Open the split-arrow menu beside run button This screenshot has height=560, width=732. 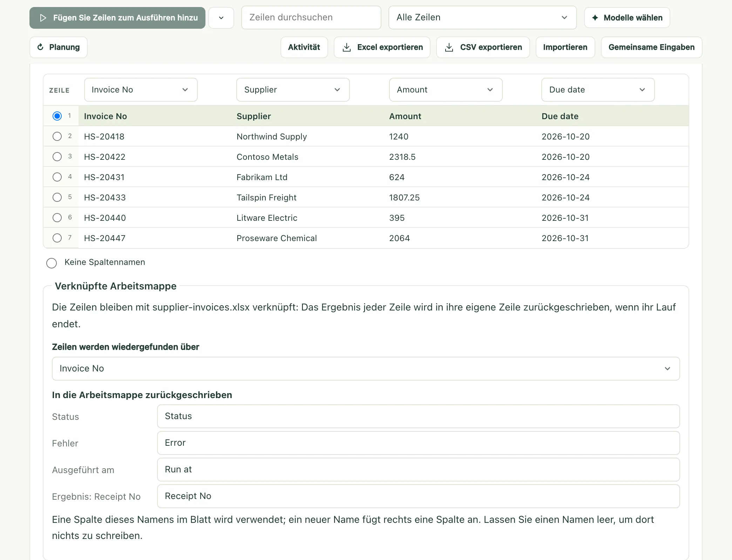click(221, 18)
